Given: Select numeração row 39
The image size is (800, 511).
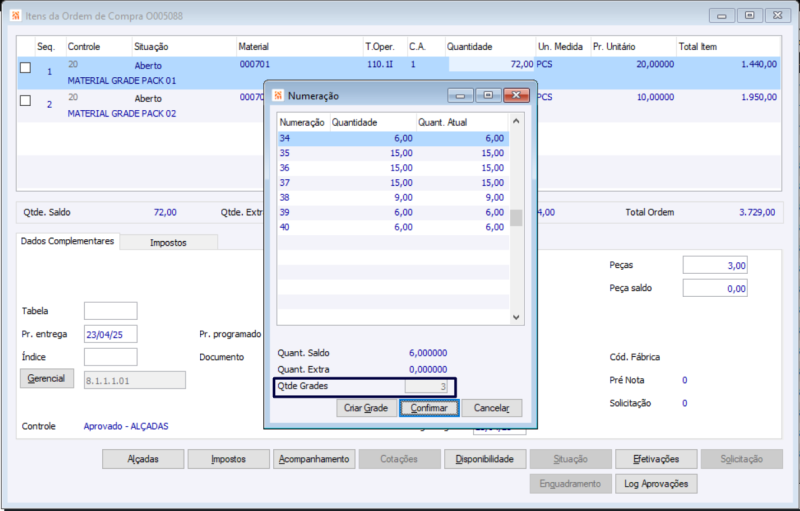Looking at the screenshot, I should [393, 212].
